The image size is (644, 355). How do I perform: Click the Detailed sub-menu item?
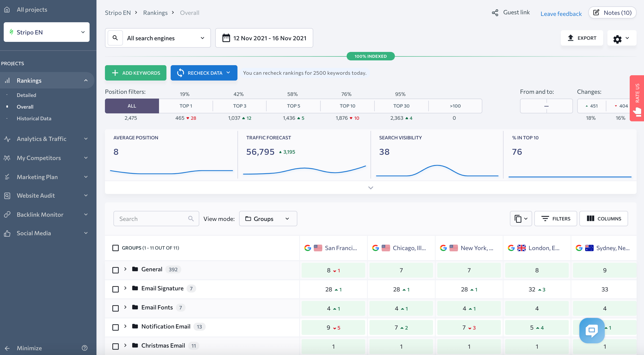pyautogui.click(x=26, y=94)
